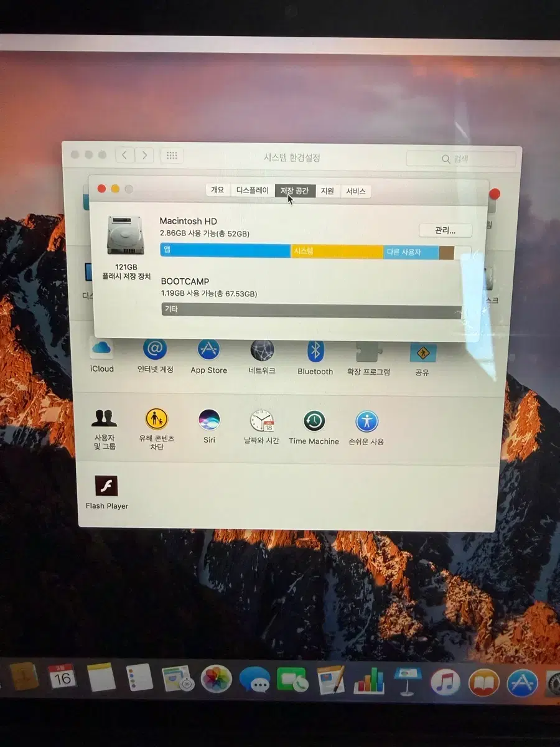
Task: Open 확장 프로그램 preferences pane
Action: pyautogui.click(x=369, y=359)
